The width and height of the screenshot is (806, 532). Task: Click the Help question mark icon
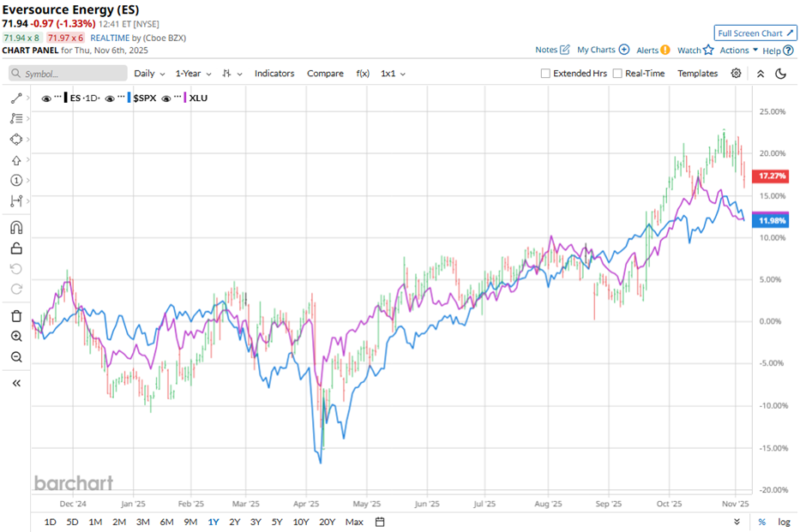click(788, 51)
